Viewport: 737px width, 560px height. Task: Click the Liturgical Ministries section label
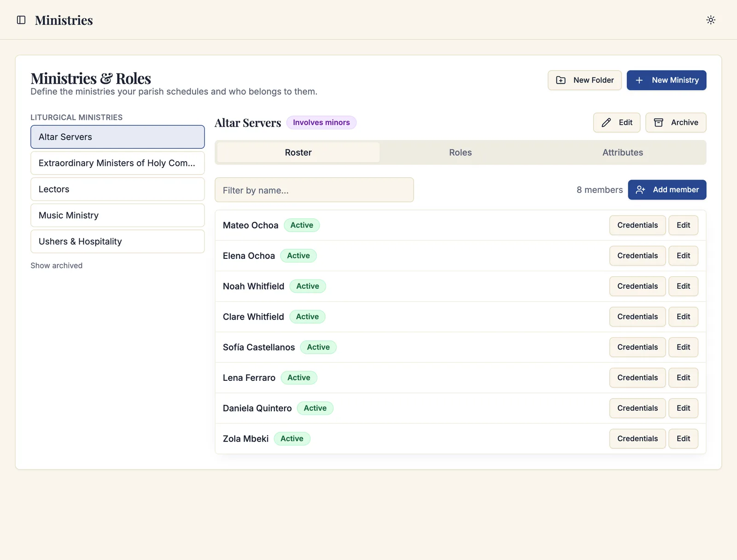point(76,117)
